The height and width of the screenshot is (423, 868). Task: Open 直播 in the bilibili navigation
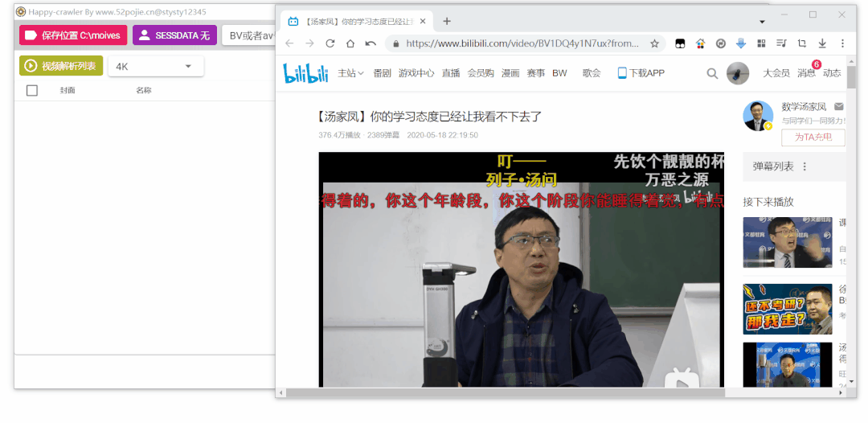[451, 73]
